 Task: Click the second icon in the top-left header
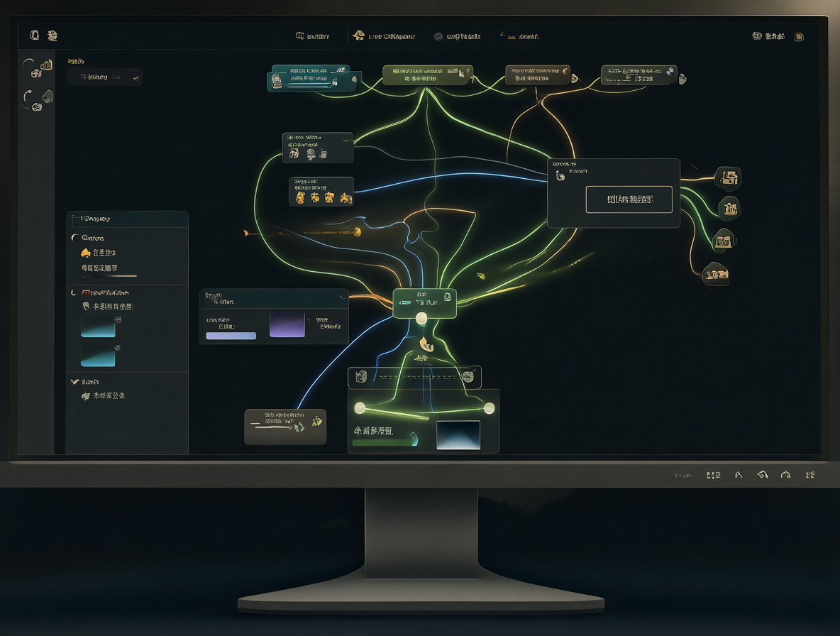52,36
